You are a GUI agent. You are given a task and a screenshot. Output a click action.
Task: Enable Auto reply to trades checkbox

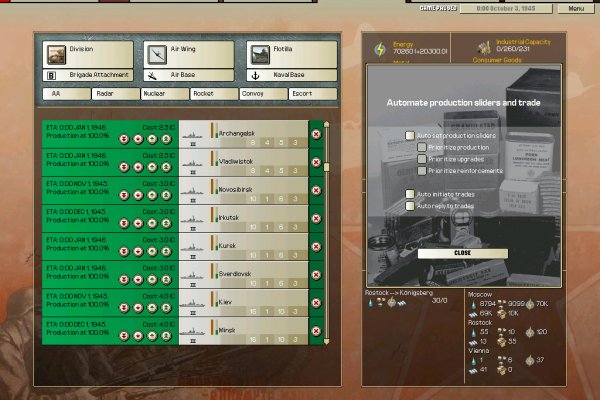click(x=410, y=206)
